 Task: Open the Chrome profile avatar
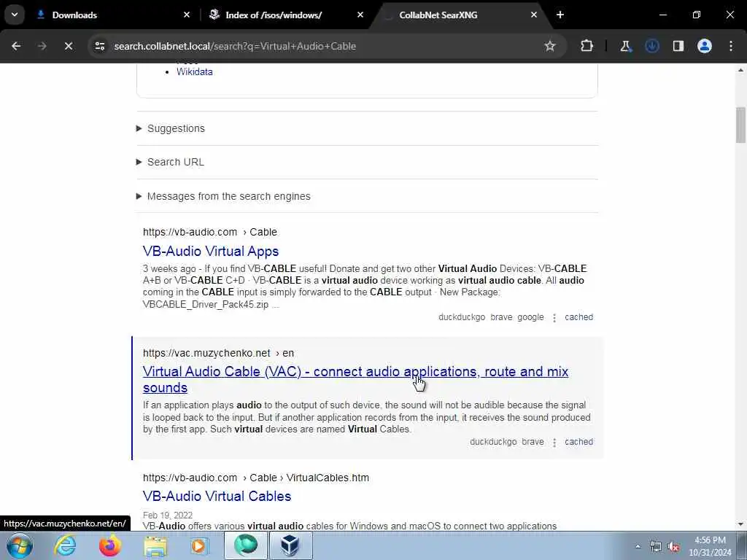coord(704,46)
